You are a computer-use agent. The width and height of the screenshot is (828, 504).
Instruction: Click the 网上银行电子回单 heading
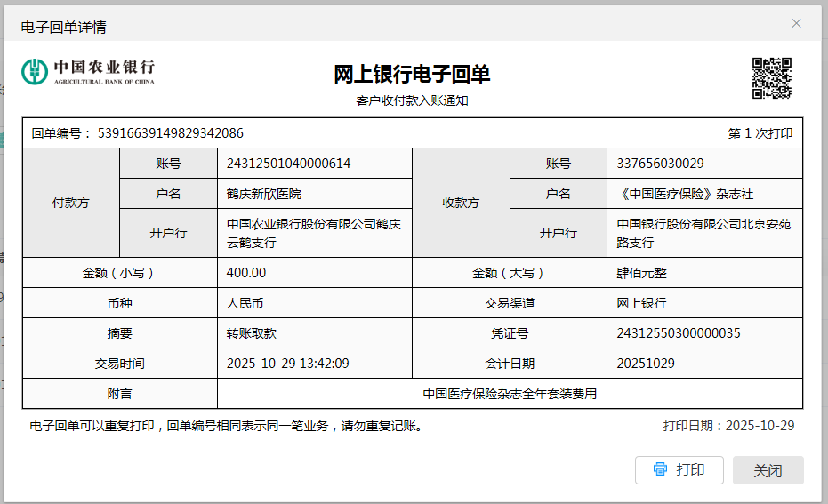(412, 75)
